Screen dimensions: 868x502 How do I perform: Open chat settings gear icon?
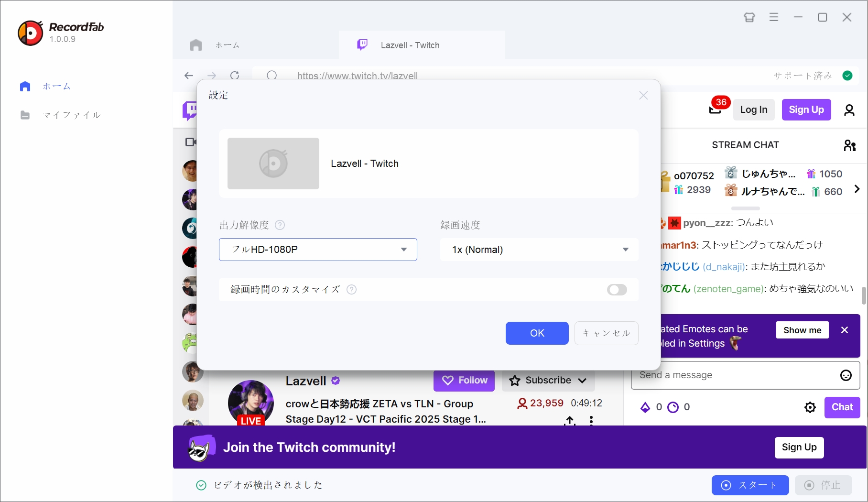tap(810, 407)
